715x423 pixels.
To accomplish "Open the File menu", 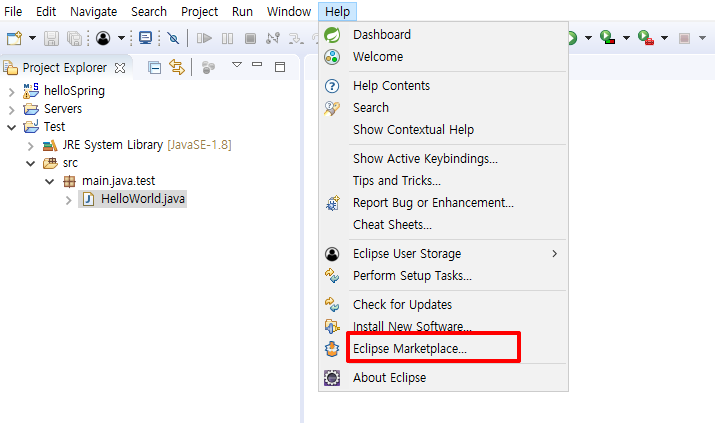I will tap(13, 11).
